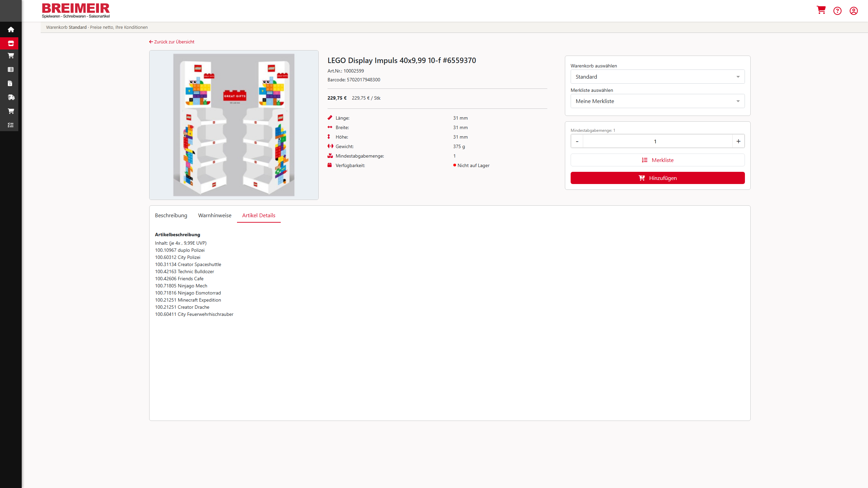Open sidebar cart icon below the delivery truck
The height and width of the screenshot is (488, 868).
click(11, 111)
